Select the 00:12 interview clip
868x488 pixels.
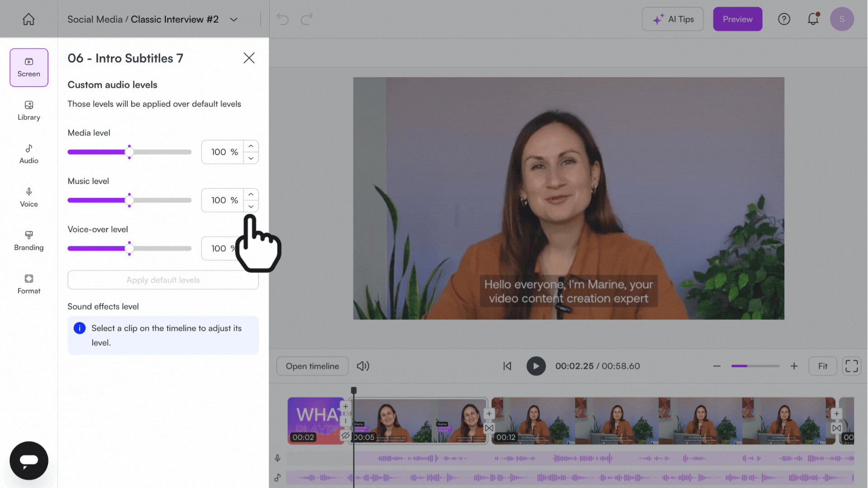pyautogui.click(x=663, y=421)
